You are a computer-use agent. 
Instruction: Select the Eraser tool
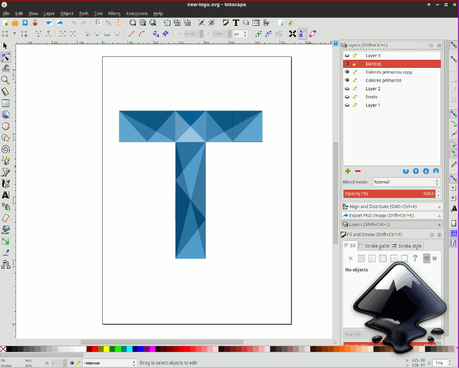pyautogui.click(x=5, y=218)
